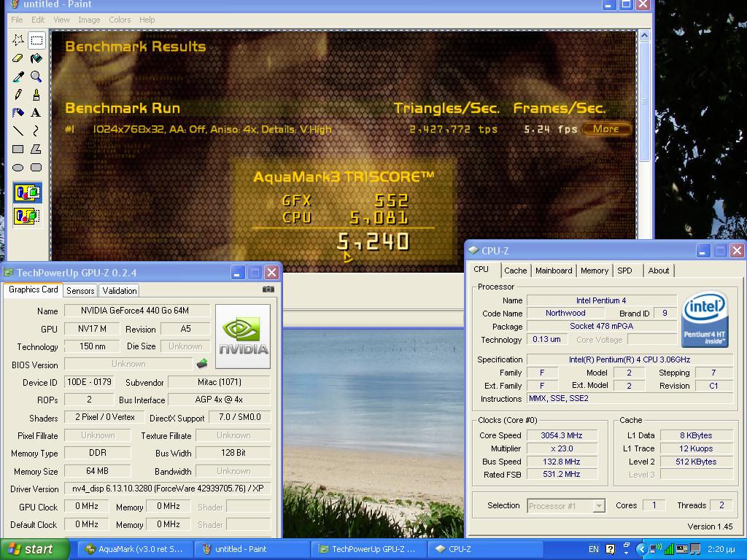The image size is (747, 560).
Task: Switch to CPU-Z taskbar button
Action: click(x=485, y=549)
